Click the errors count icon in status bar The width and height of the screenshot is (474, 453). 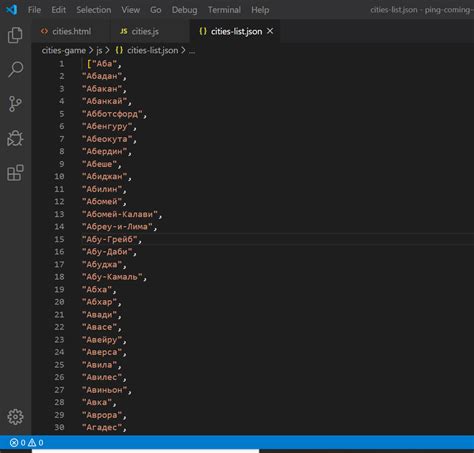pos(14,443)
